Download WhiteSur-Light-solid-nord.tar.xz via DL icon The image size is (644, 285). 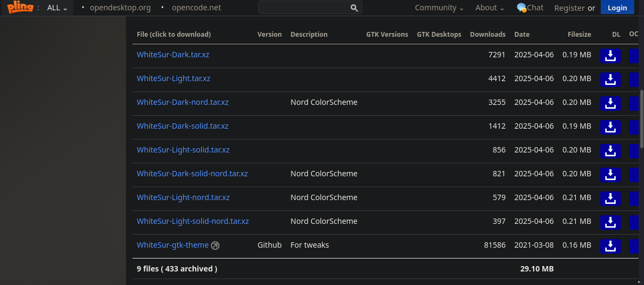(610, 222)
